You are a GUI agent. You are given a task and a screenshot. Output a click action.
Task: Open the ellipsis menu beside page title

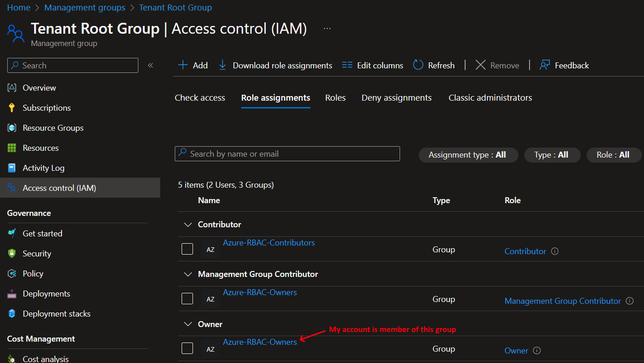[327, 28]
